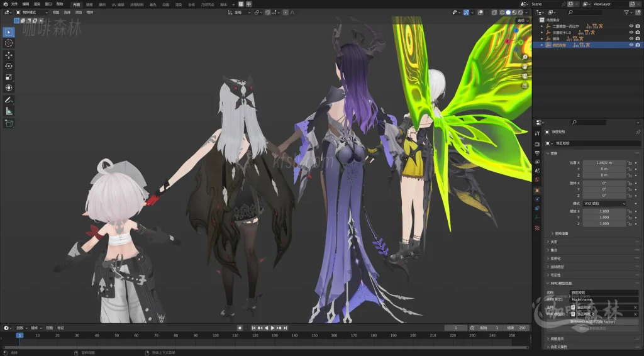Open the 文件 file menu
Image resolution: width=644 pixels, height=356 pixels.
[14, 4]
